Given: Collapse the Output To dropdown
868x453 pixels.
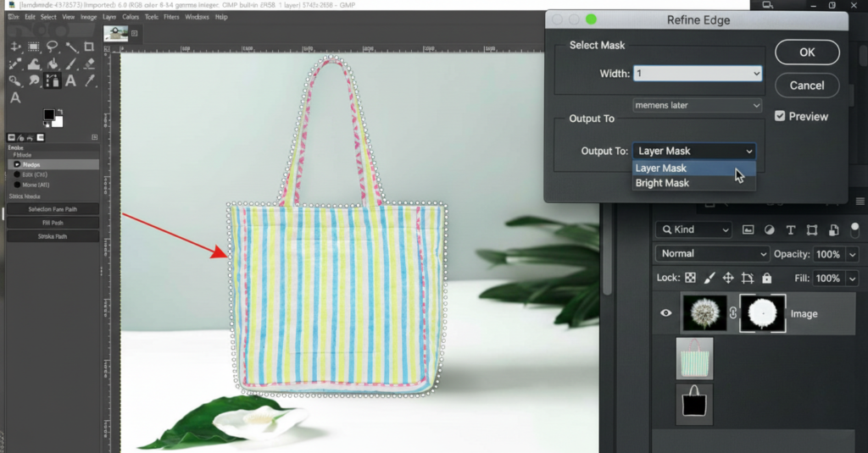Looking at the screenshot, I should coord(694,151).
